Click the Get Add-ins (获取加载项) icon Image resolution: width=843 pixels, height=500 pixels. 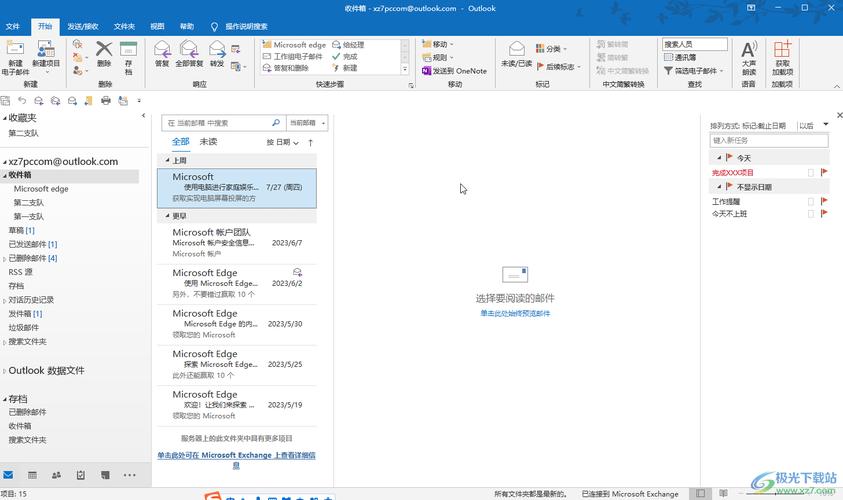point(782,49)
